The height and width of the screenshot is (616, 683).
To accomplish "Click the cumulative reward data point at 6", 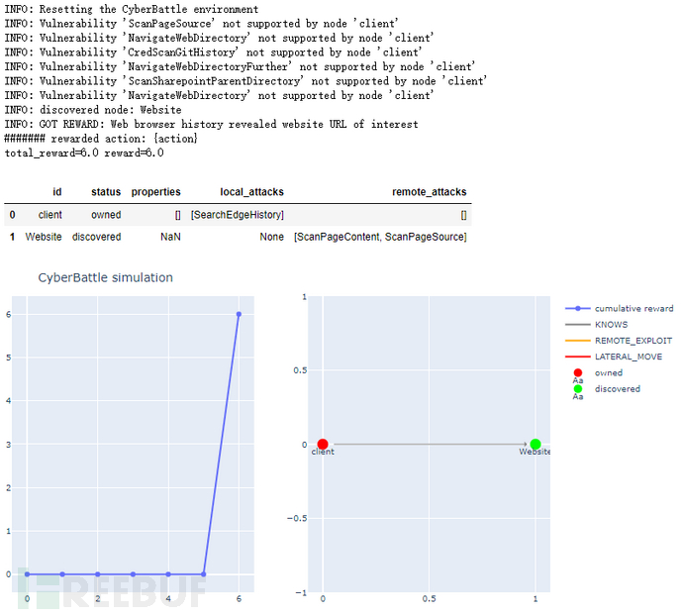I will (239, 314).
